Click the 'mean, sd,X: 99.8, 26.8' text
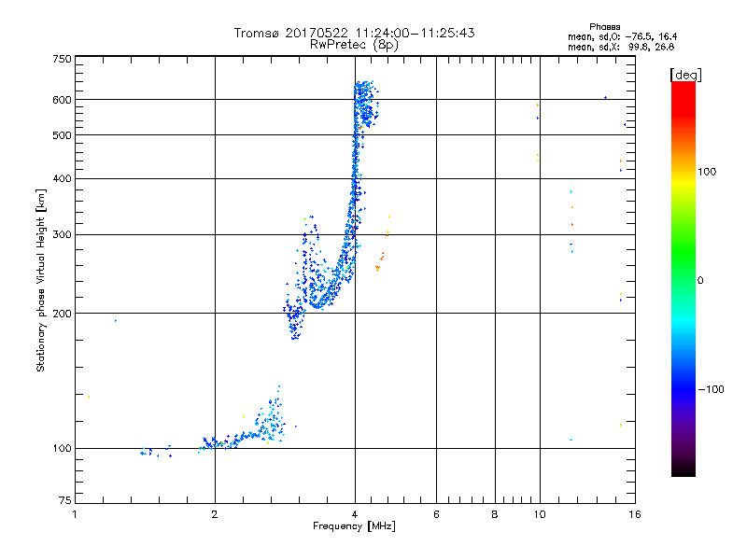747x560 pixels. click(621, 47)
